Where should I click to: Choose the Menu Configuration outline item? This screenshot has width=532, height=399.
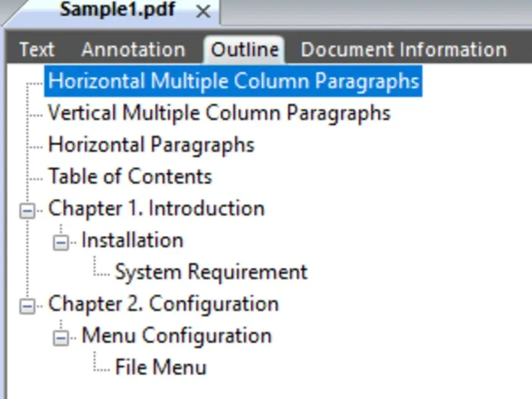176,336
